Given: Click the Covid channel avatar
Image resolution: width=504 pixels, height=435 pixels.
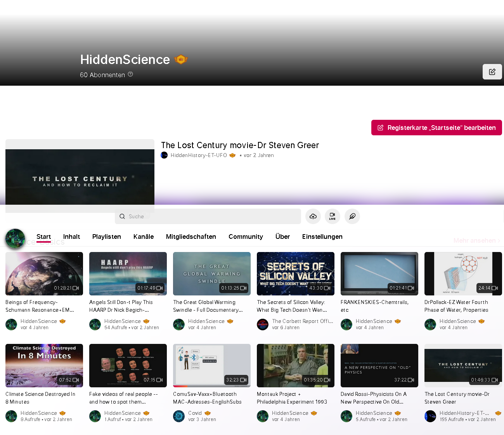Looking at the screenshot, I should [179, 416].
